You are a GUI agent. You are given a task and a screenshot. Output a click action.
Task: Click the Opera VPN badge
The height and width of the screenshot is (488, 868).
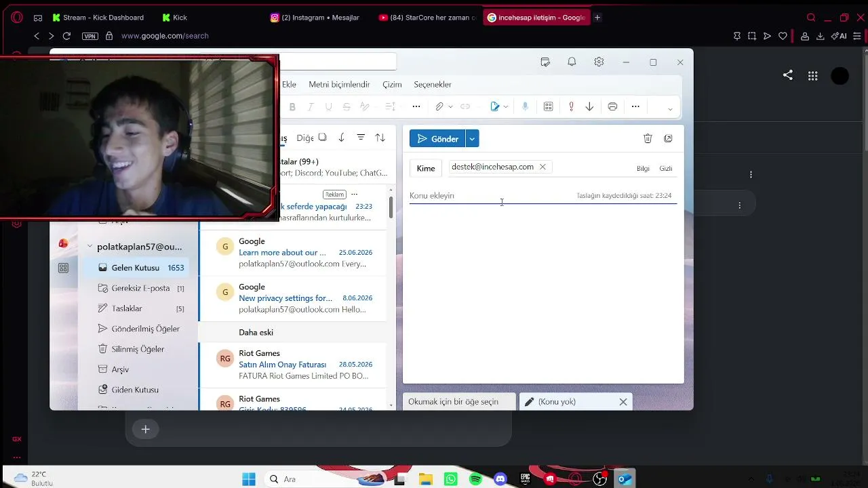[90, 36]
